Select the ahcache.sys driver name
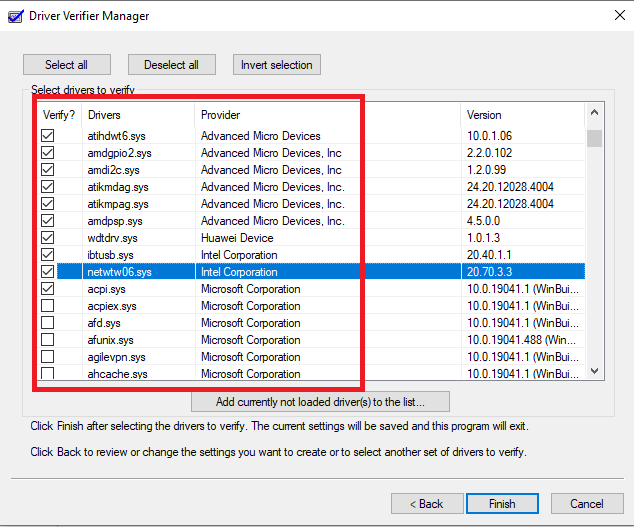634x527 pixels. [117, 373]
